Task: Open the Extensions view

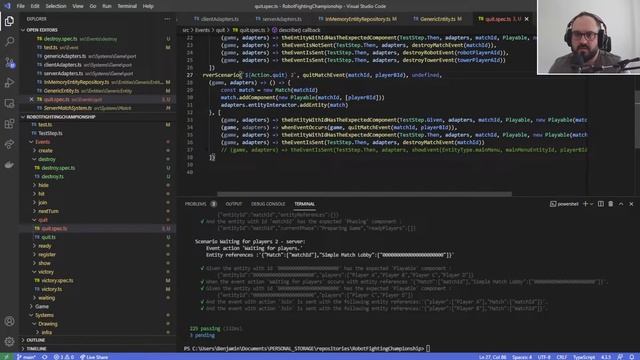Action: point(9,124)
